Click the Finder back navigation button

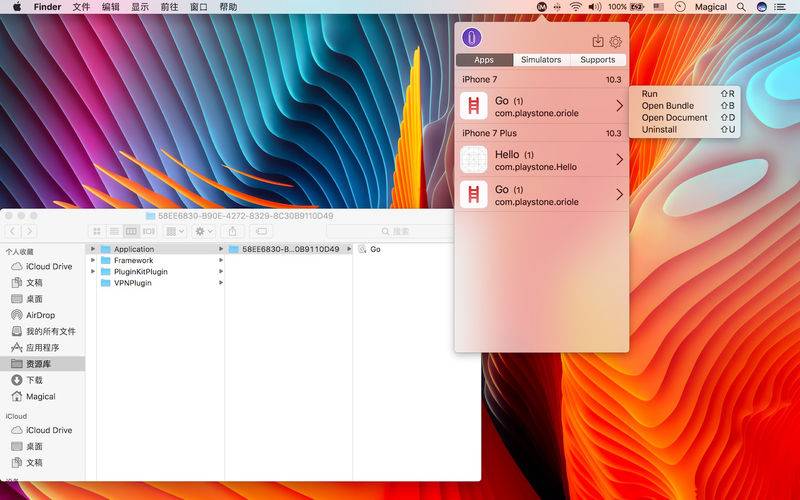[13, 231]
